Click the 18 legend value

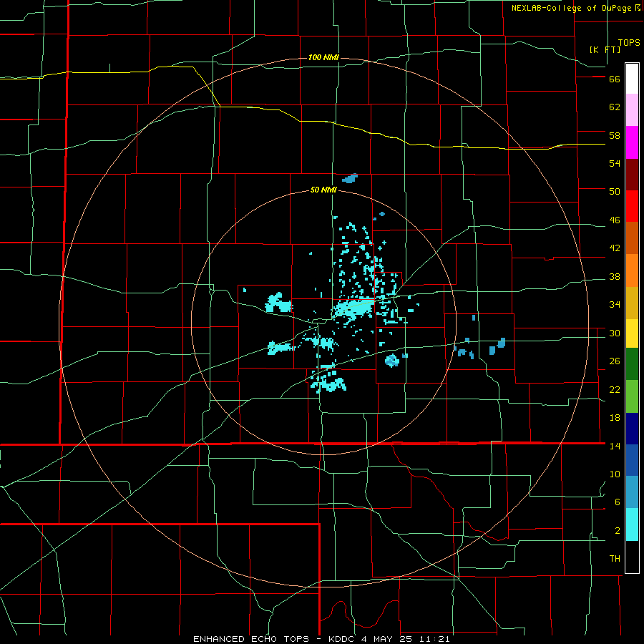[x=615, y=418]
